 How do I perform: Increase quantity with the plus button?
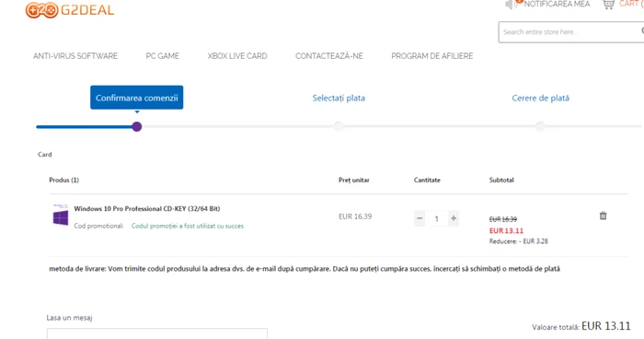tap(454, 218)
